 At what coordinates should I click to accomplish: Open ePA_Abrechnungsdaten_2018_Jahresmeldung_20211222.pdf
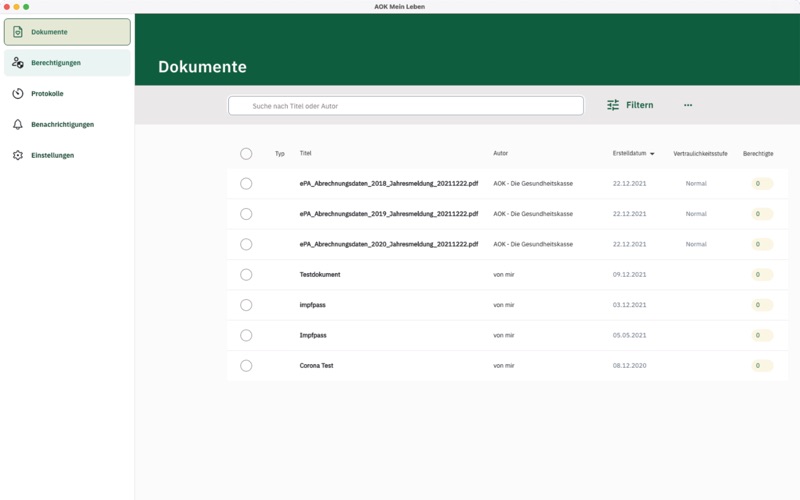point(389,183)
